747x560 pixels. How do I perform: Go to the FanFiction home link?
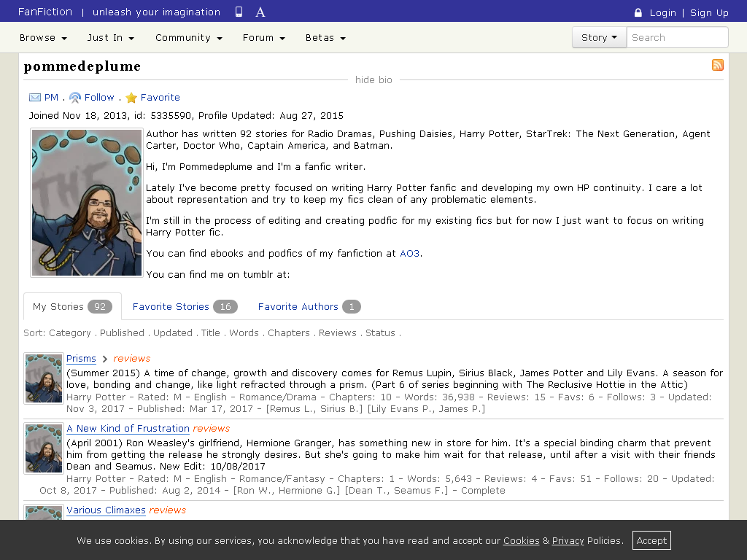[x=45, y=12]
